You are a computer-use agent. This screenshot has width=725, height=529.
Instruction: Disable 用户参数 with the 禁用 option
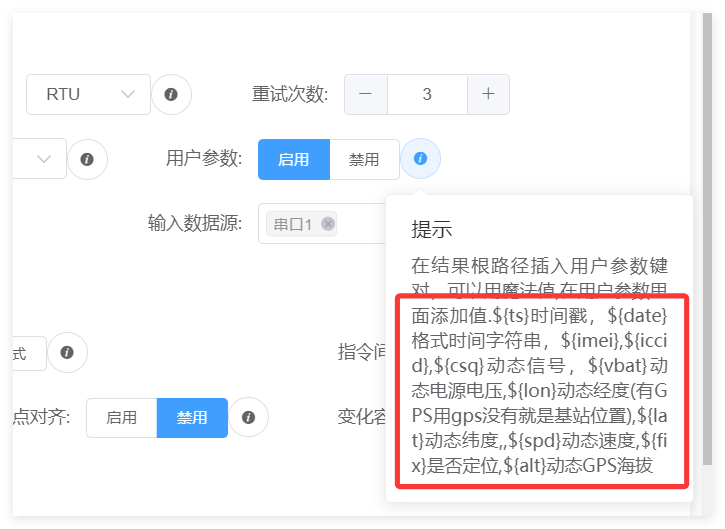point(364,159)
